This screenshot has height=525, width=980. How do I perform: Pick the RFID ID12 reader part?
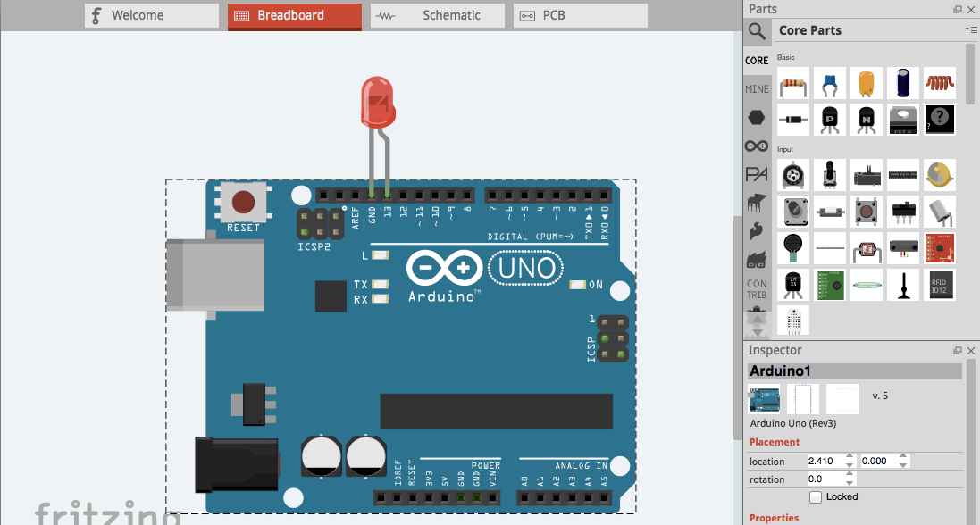tap(940, 284)
